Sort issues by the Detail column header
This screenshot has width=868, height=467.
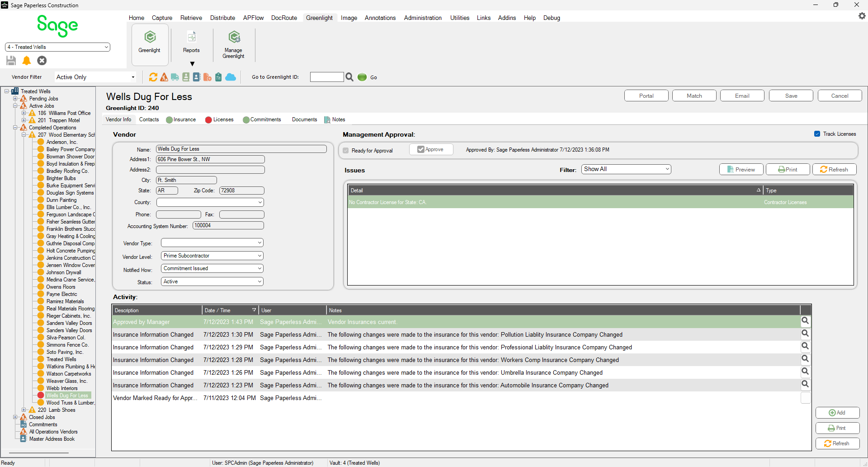[x=555, y=191]
